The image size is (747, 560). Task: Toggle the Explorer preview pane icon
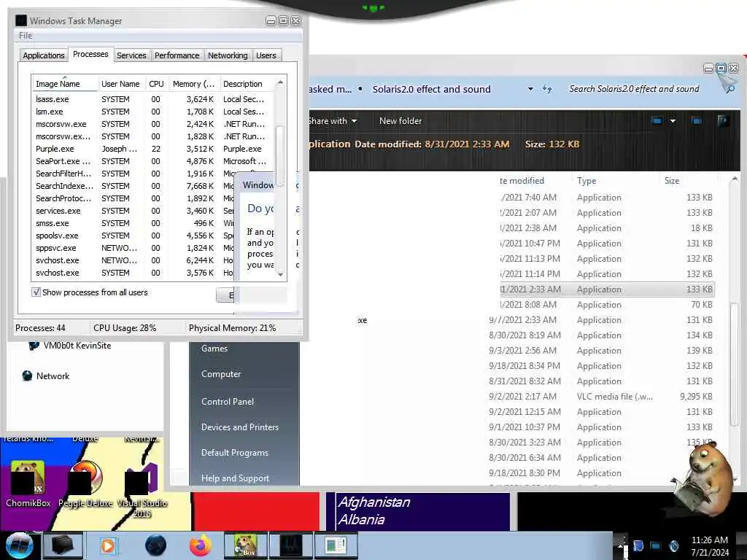697,121
